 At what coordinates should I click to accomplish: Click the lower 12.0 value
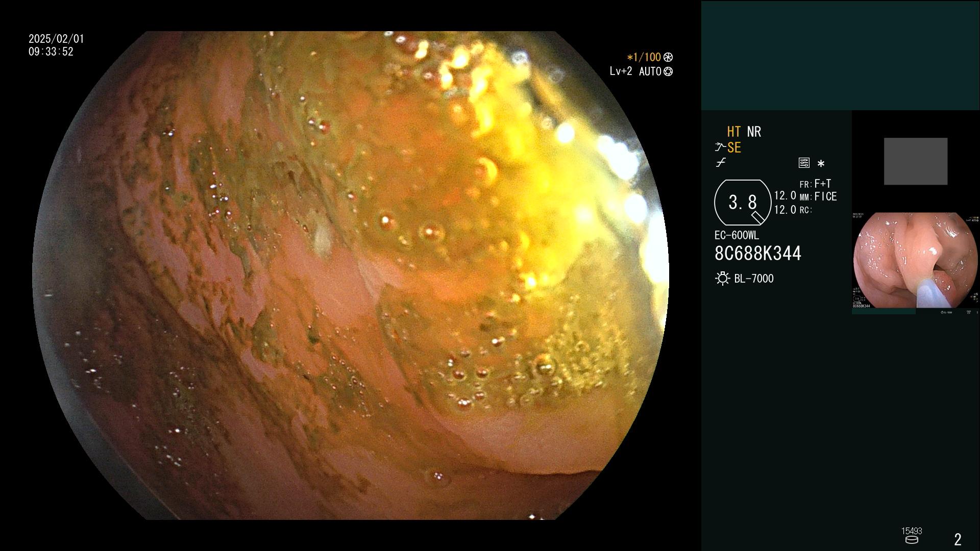785,210
